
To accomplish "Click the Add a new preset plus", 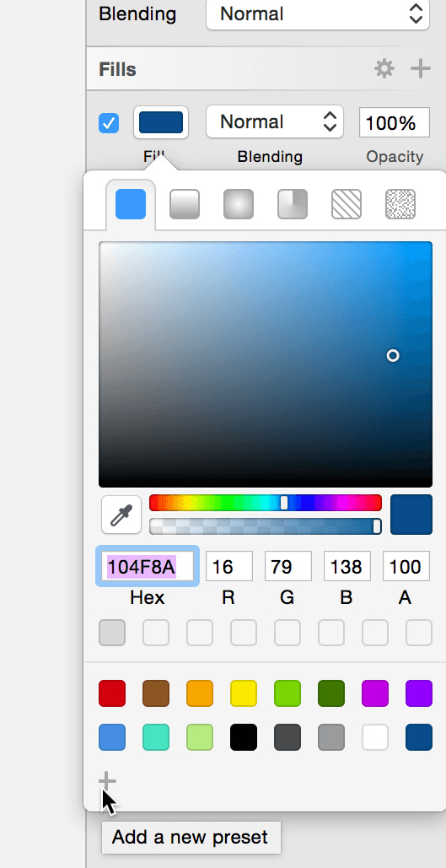I will [x=107, y=782].
